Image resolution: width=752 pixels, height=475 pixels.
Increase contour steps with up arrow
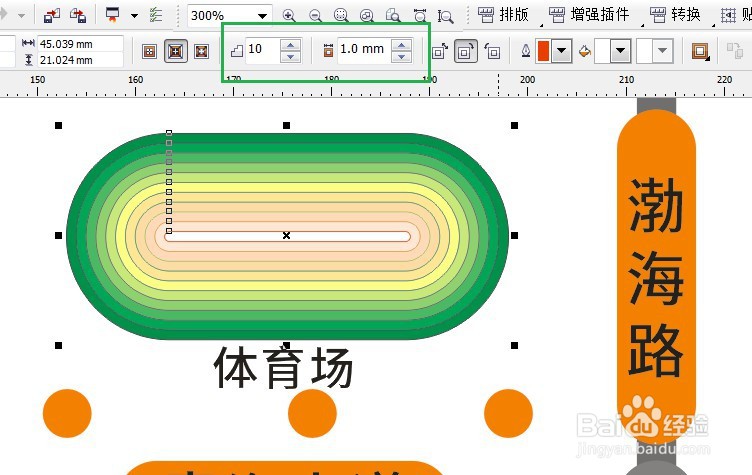point(290,44)
